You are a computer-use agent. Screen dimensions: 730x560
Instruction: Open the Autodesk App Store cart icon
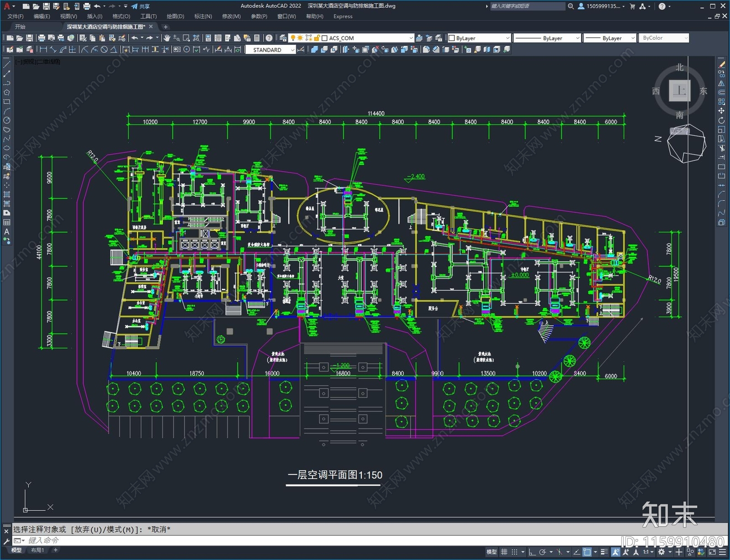[x=632, y=6]
